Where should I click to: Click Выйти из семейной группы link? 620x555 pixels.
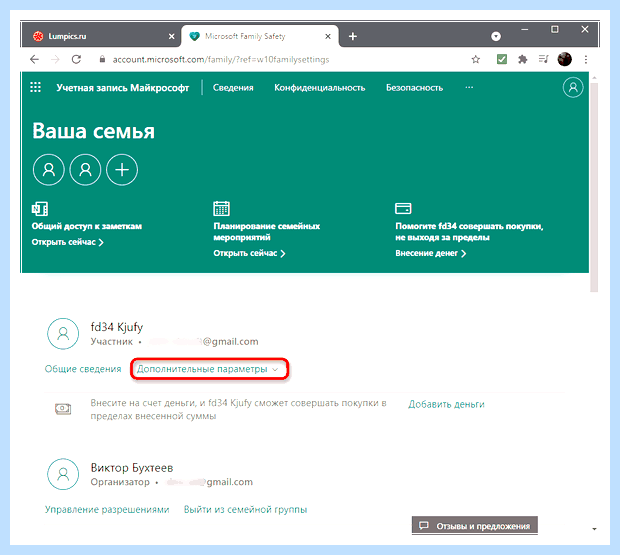[246, 510]
